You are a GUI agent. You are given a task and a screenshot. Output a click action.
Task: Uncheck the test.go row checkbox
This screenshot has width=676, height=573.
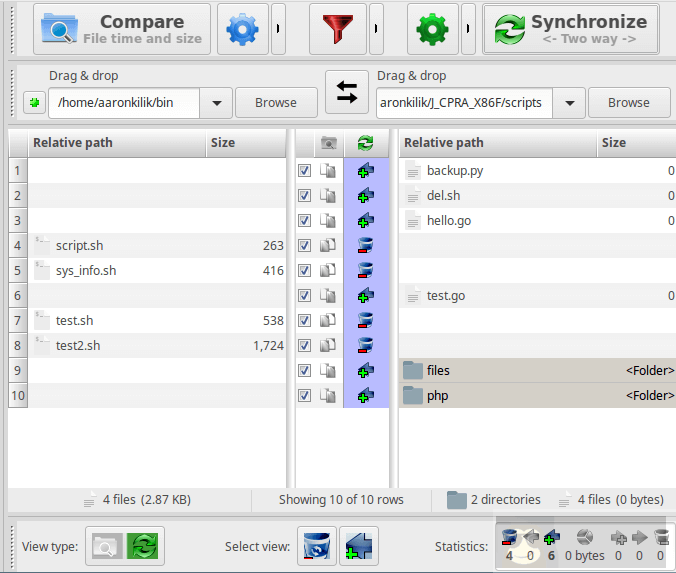pyautogui.click(x=304, y=296)
